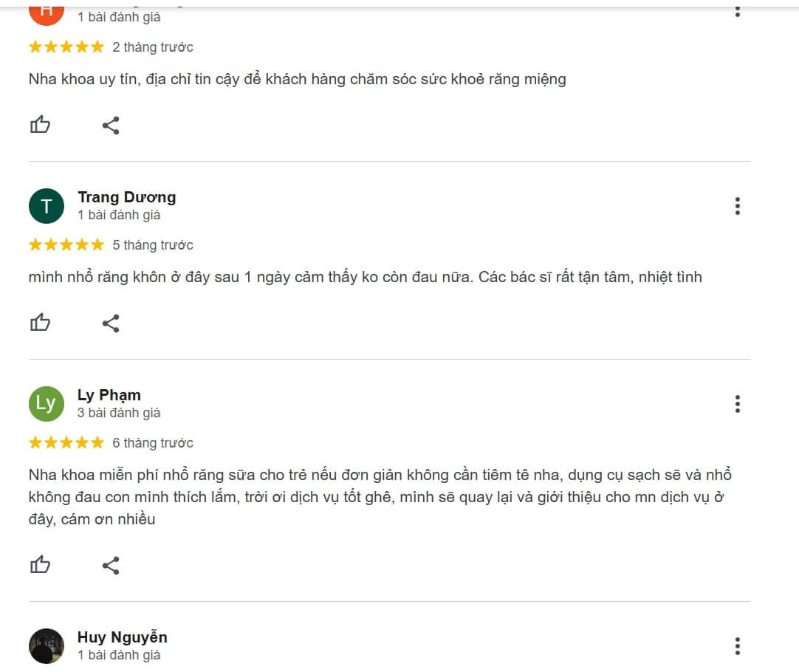
Task: Mark Ly Phạm's review as helpful
Action: click(40, 565)
